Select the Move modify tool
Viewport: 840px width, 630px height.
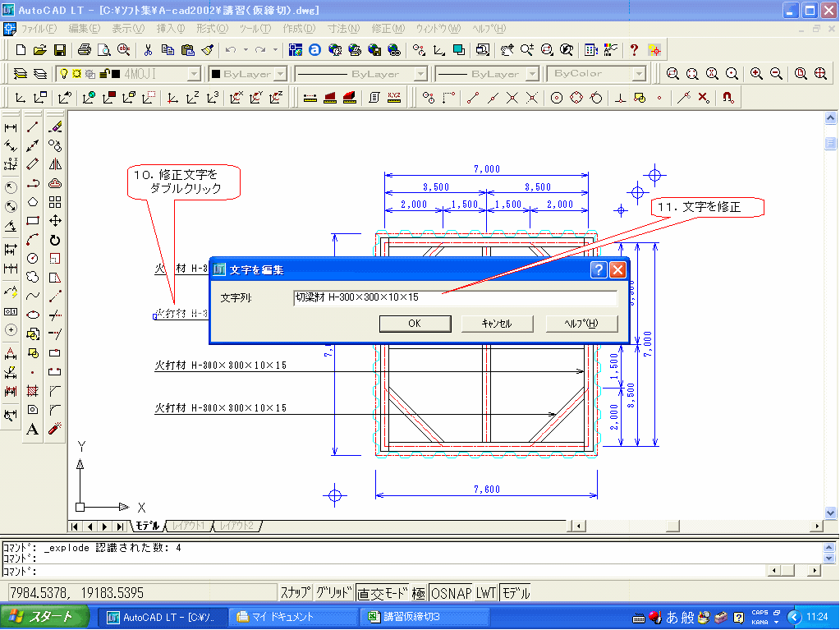pos(55,221)
